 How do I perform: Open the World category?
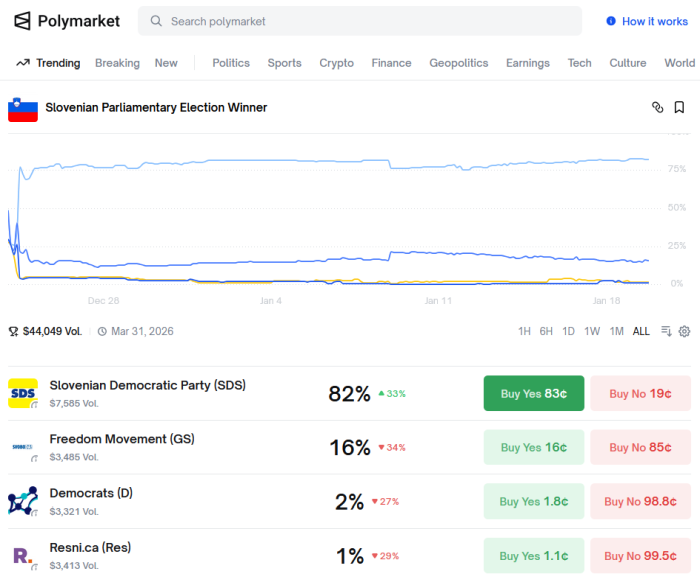tap(679, 63)
